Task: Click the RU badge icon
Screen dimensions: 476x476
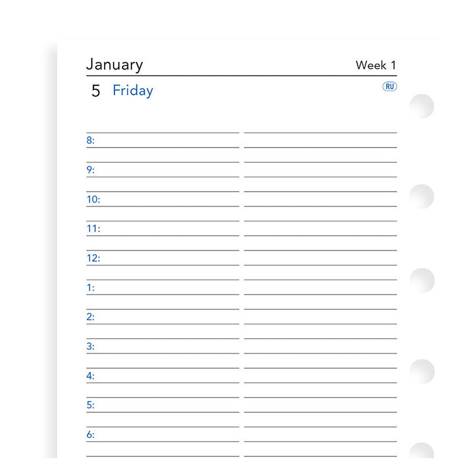Action: tap(390, 86)
